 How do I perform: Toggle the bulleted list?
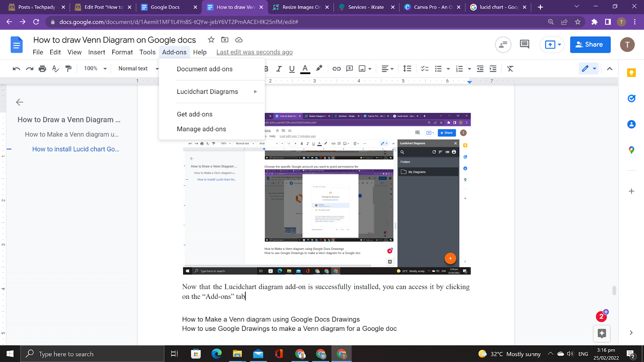coord(438,69)
